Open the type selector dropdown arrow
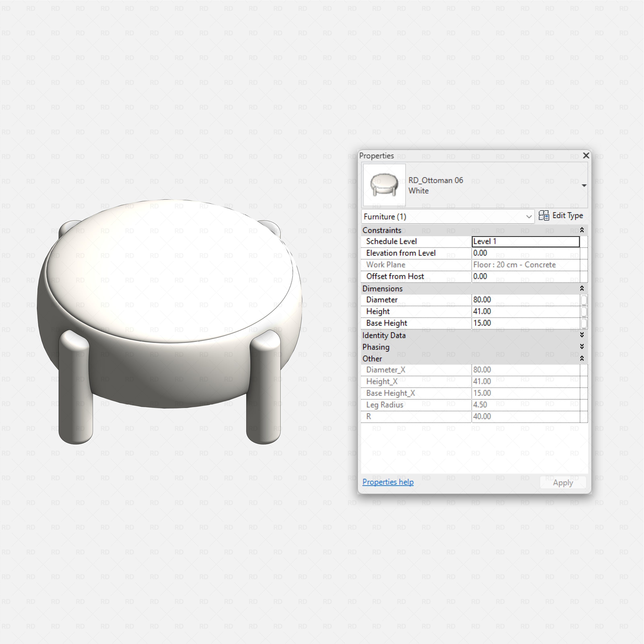Screen dimensions: 644x644 [x=584, y=185]
